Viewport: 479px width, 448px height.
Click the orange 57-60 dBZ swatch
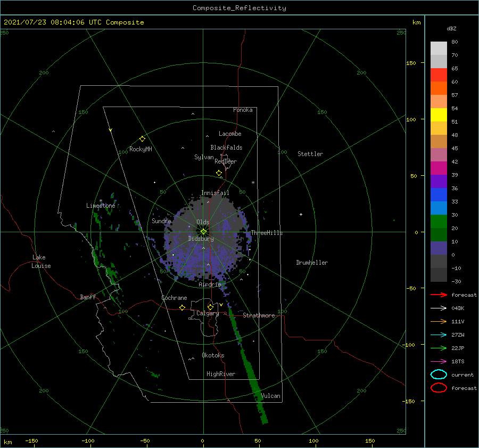click(439, 88)
